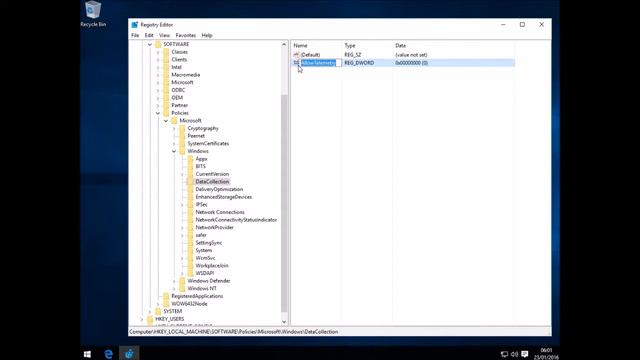Click the tree pane scroll down arrow
This screenshot has width=640, height=360.
[284, 322]
